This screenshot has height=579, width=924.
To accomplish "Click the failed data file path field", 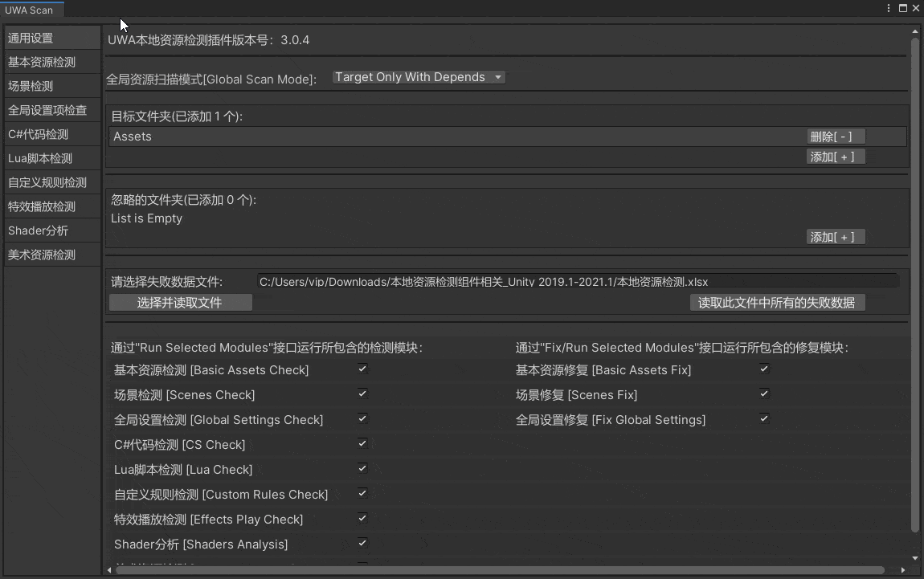I will tap(578, 281).
